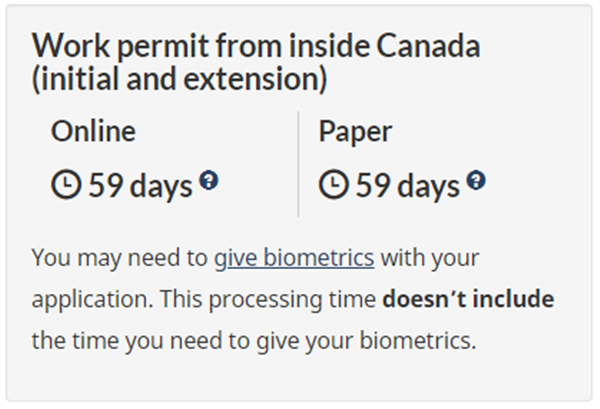The image size is (600, 409).
Task: Click the word Canada in the heading
Action: pos(428,46)
